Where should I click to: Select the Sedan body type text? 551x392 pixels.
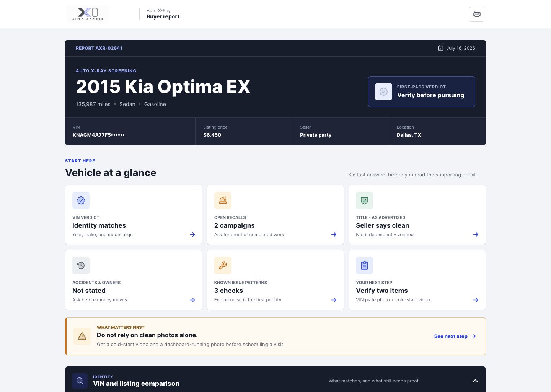(127, 104)
